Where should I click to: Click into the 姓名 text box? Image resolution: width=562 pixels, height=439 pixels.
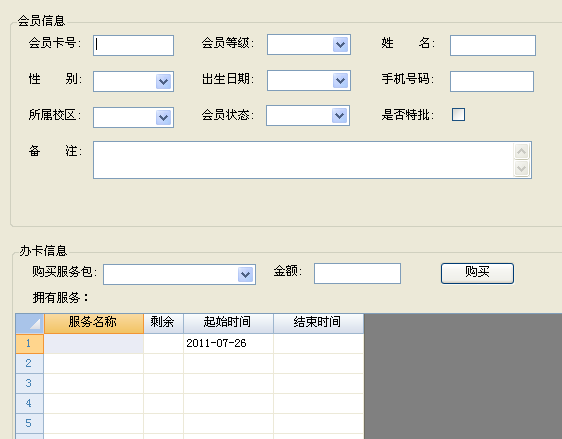[x=493, y=46]
